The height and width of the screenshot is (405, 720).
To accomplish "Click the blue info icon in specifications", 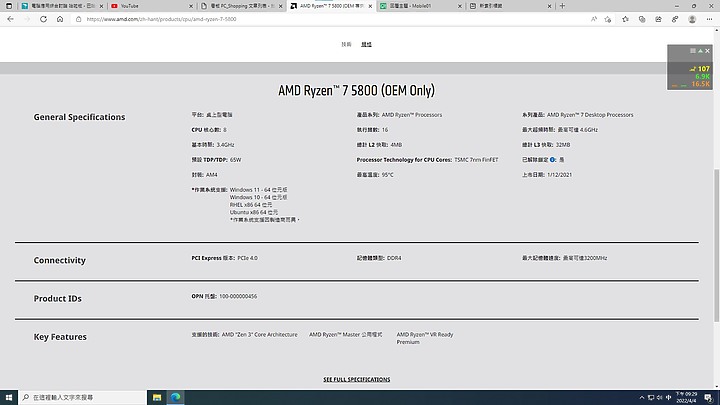I will (x=552, y=160).
